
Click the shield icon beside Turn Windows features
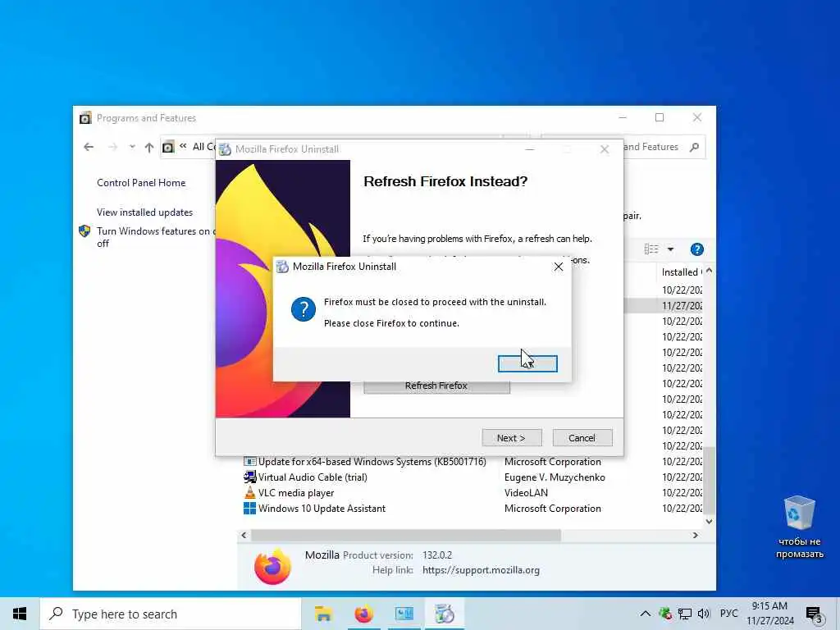click(84, 231)
